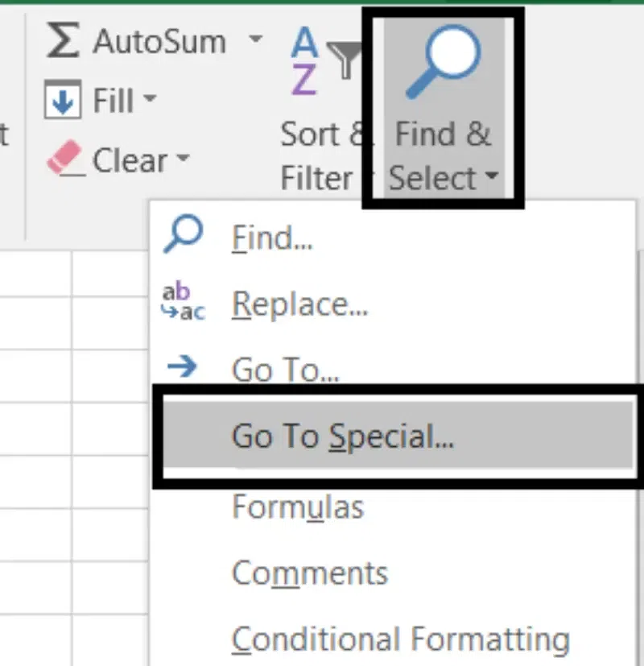Image resolution: width=644 pixels, height=666 pixels.
Task: Open Go To... menu item
Action: click(x=285, y=370)
